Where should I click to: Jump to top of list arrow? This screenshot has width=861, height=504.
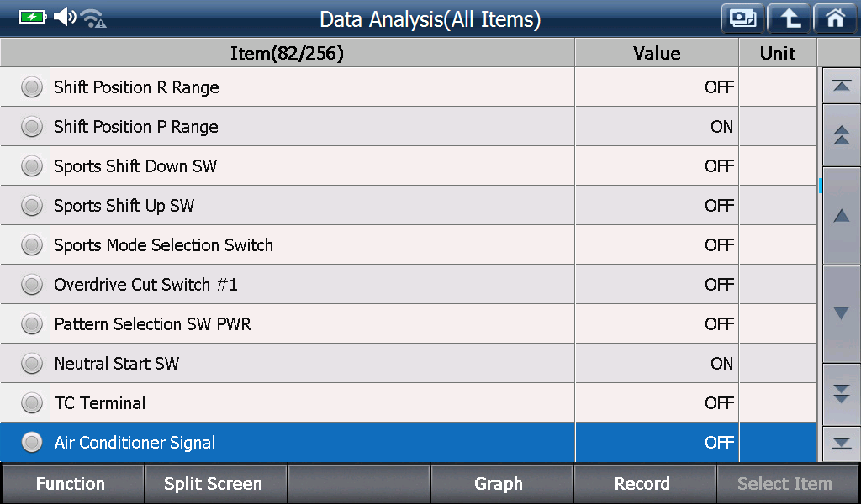click(x=841, y=87)
